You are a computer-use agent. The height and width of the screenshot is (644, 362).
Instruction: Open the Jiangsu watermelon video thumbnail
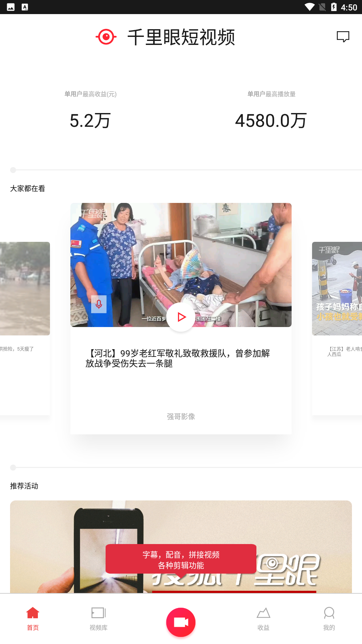point(337,288)
